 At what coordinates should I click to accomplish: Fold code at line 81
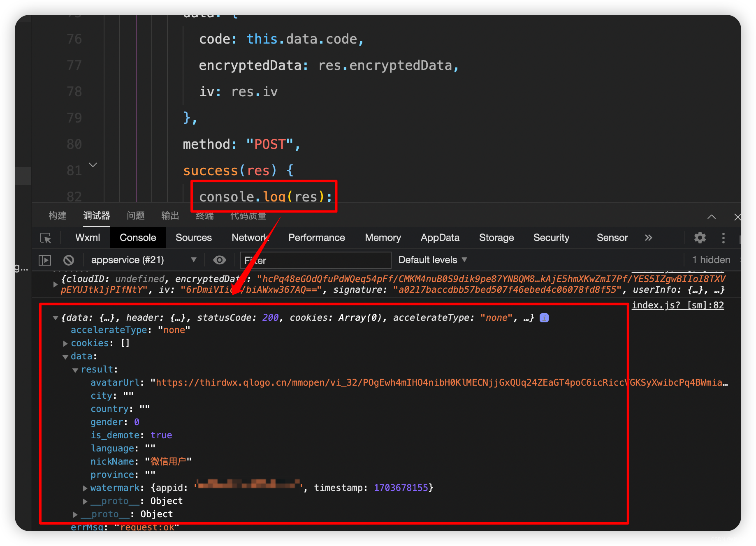pyautogui.click(x=93, y=165)
